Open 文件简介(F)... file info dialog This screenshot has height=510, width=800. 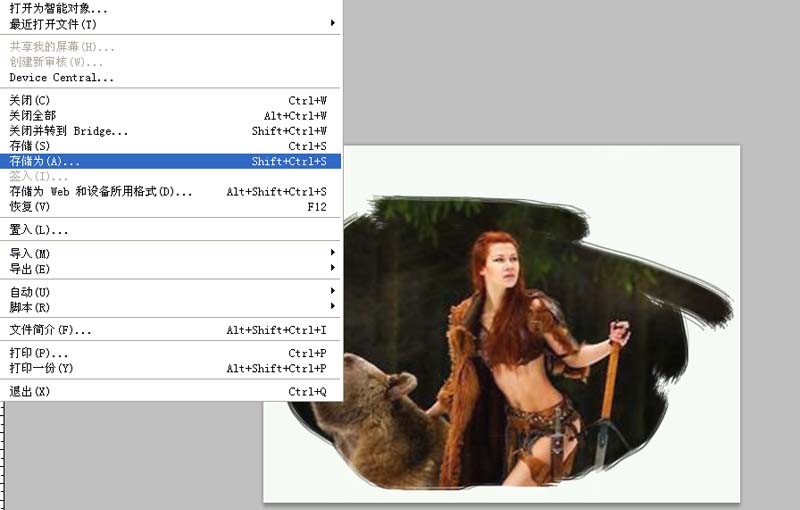point(51,330)
